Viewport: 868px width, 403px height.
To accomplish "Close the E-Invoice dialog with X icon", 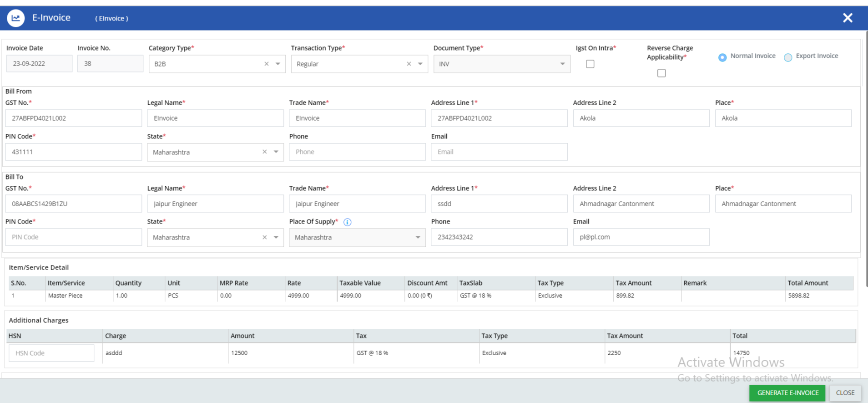I will [x=847, y=18].
